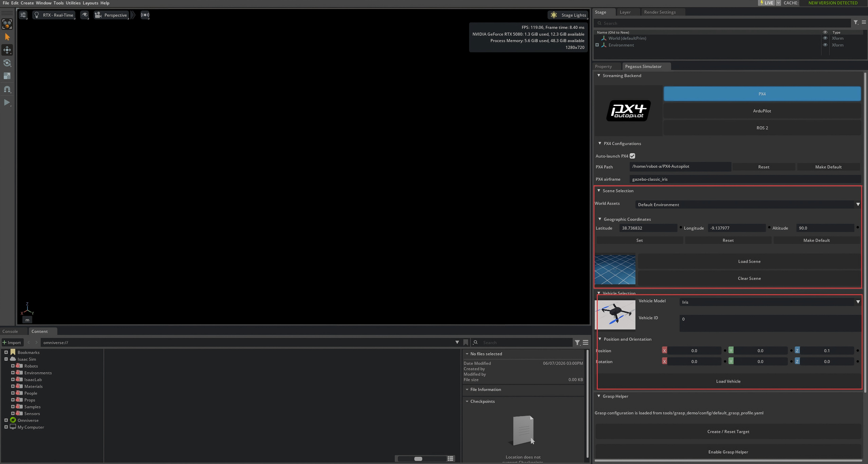Open the Layouts menu
This screenshot has width=868, height=464.
tap(90, 3)
